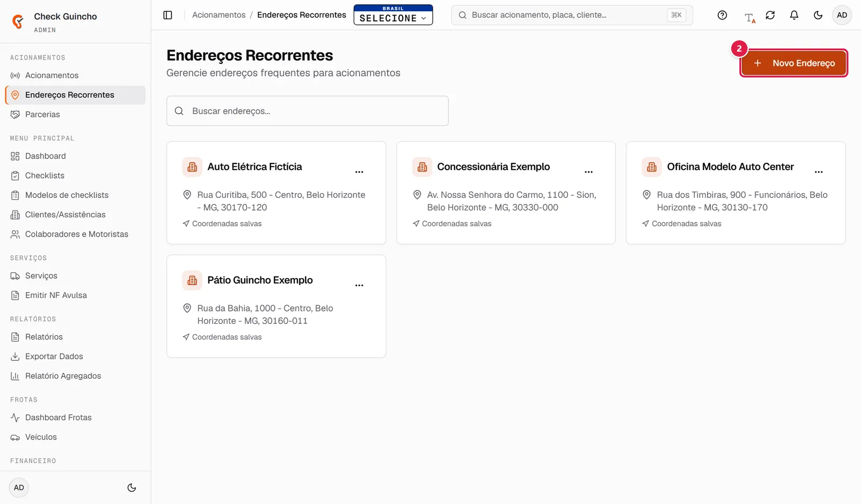Open Checklists sidebar item
861x504 pixels.
(75, 175)
